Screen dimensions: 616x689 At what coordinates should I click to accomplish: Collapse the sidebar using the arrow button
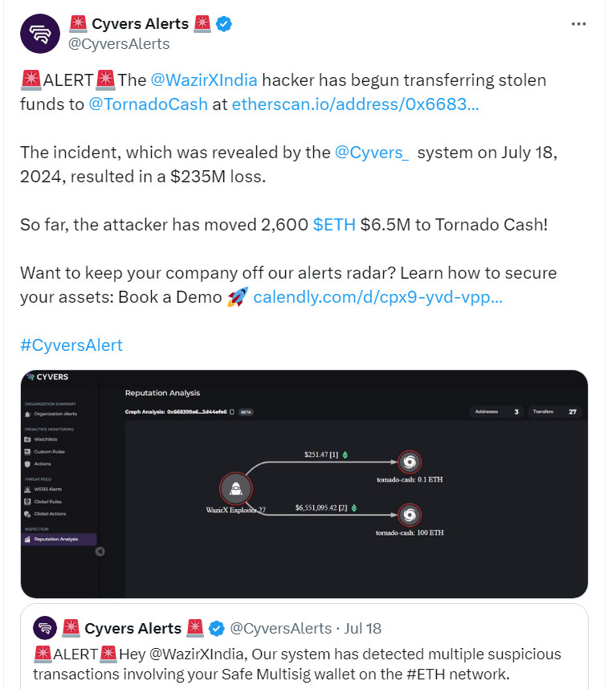click(x=100, y=552)
